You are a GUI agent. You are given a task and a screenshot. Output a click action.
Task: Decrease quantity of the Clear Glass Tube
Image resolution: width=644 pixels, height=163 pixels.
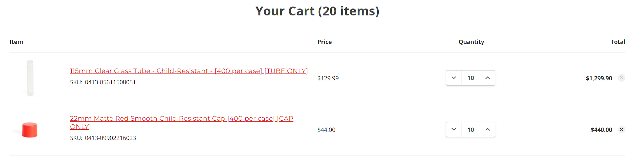[454, 78]
